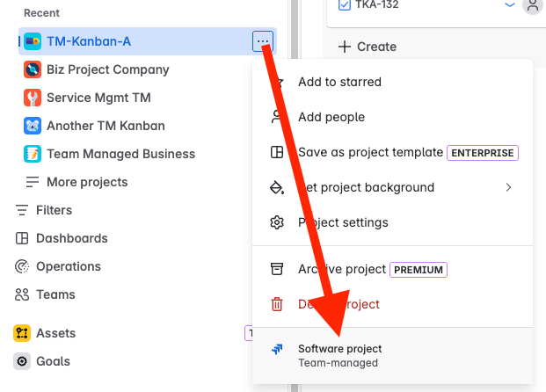Click the Dashboards grid icon

pos(22,238)
